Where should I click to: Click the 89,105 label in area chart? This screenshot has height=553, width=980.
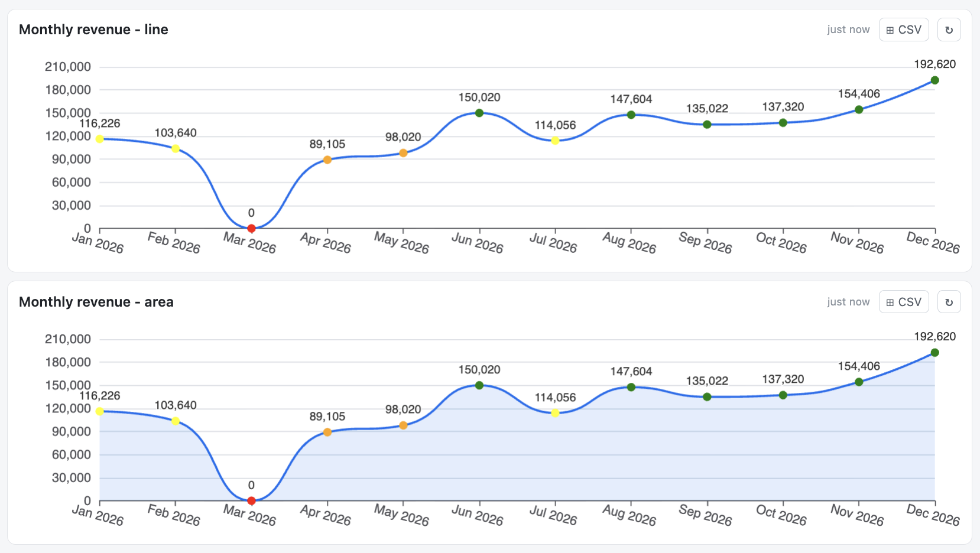327,417
